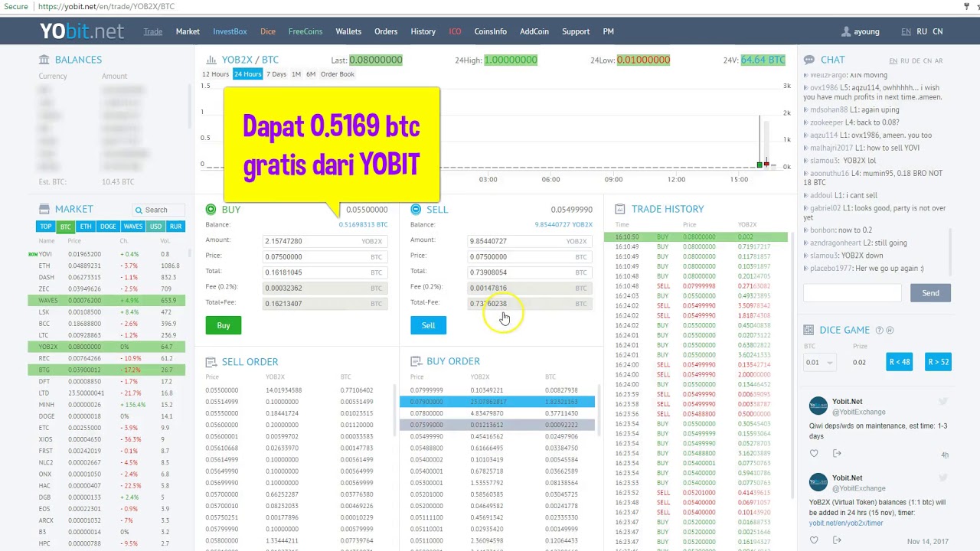The image size is (980, 551).
Task: Select the WAVES market filter tab
Action: (x=133, y=227)
